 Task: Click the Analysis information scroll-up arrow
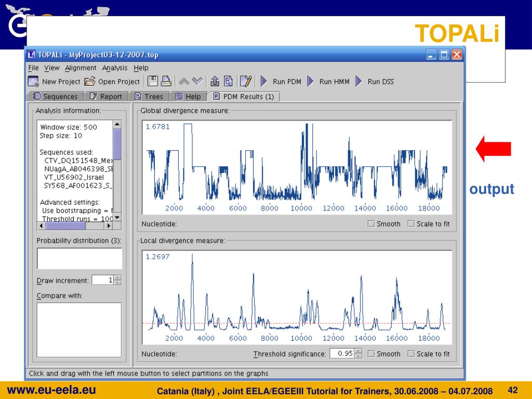click(117, 125)
